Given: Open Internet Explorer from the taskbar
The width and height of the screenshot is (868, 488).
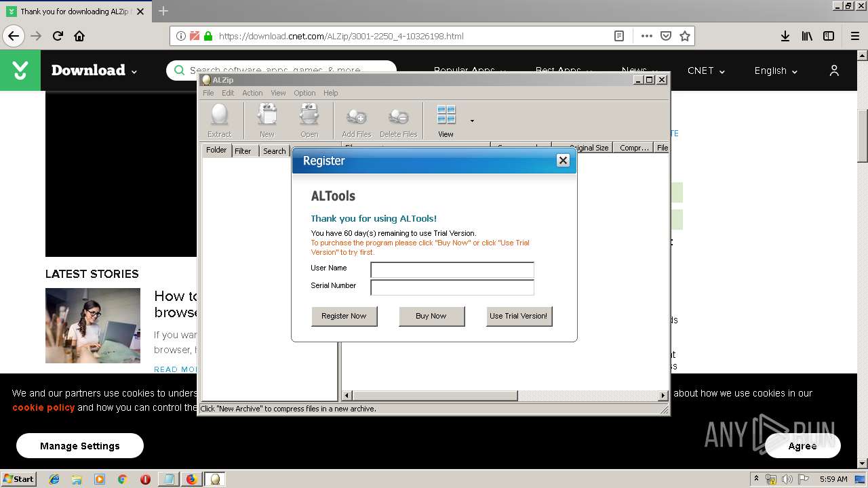Looking at the screenshot, I should coord(54,479).
